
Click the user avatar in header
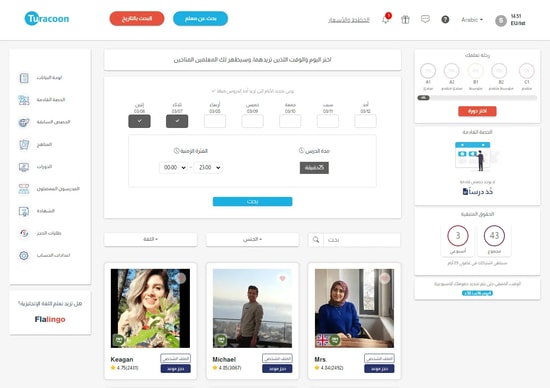pos(501,21)
